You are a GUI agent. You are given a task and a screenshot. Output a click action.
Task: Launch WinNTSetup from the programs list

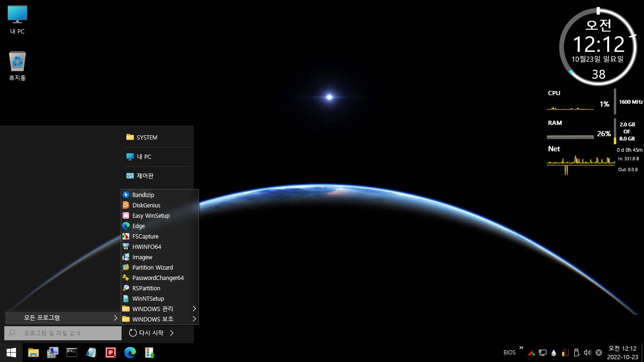160,298
